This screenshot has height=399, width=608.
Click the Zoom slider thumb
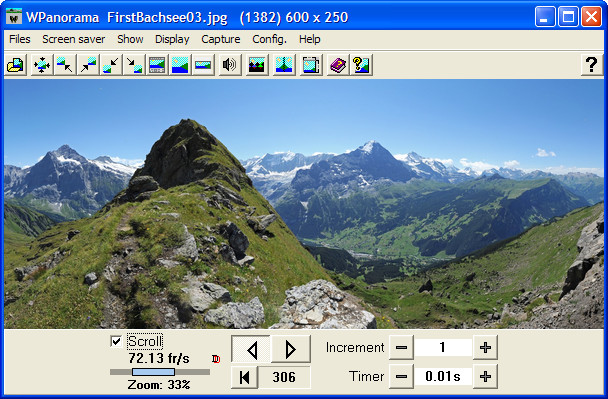pos(154,372)
